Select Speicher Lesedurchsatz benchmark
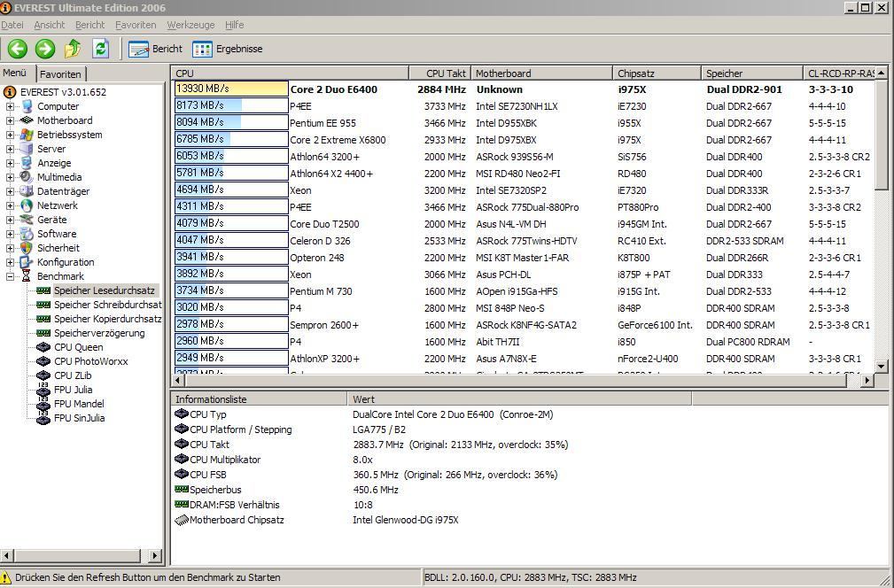894x588 pixels. pyautogui.click(x=104, y=290)
